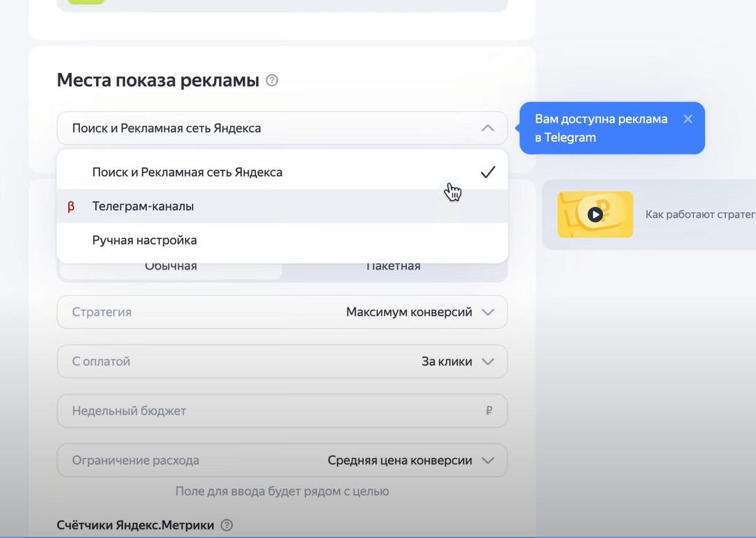Select the beta badge next to Телеграм-каналы

pyautogui.click(x=72, y=206)
